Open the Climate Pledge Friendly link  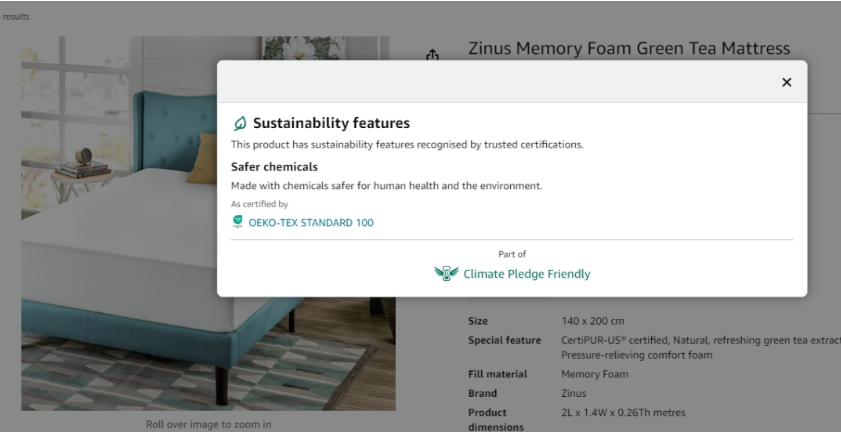tap(526, 274)
